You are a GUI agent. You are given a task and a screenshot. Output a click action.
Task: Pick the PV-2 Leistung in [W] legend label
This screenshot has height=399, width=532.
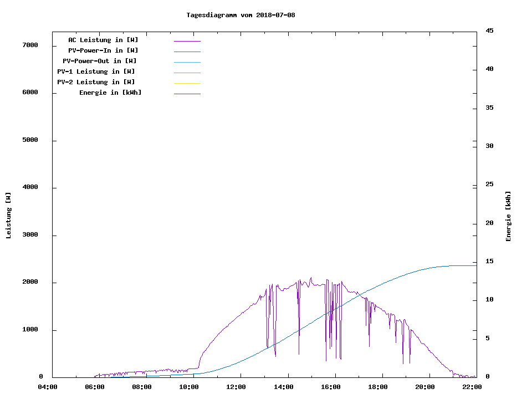[x=96, y=82]
